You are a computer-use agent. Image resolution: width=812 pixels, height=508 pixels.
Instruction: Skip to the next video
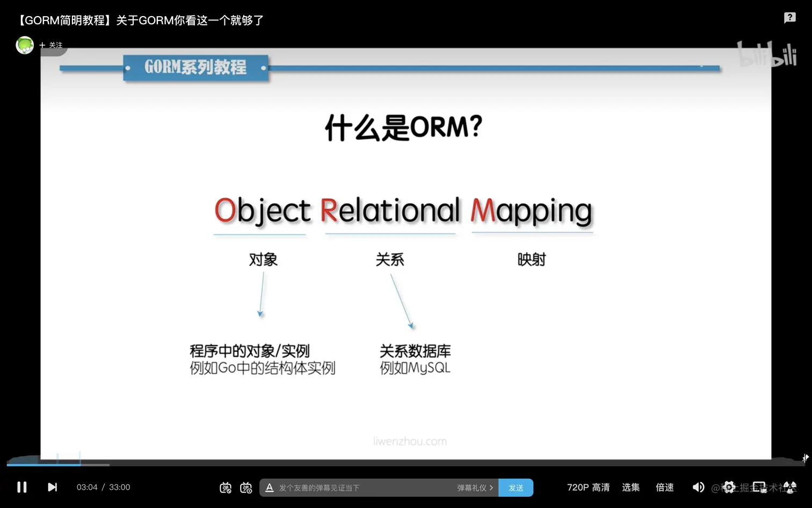(x=52, y=487)
